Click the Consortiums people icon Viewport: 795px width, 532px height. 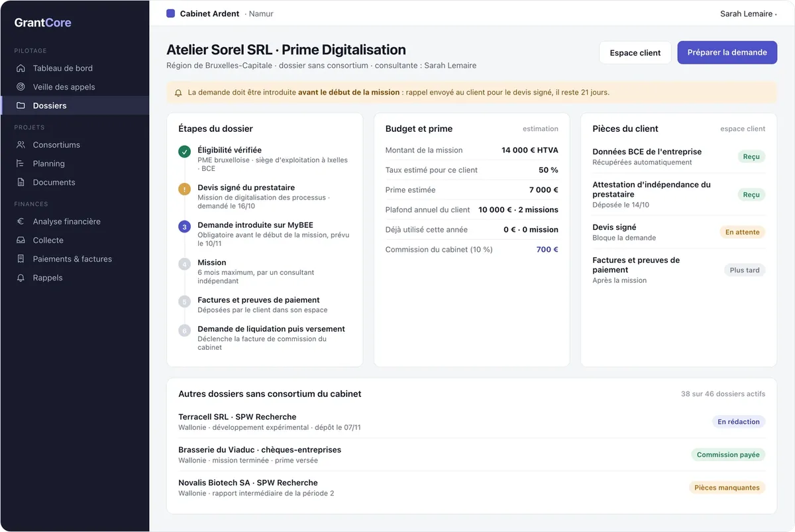coord(21,145)
